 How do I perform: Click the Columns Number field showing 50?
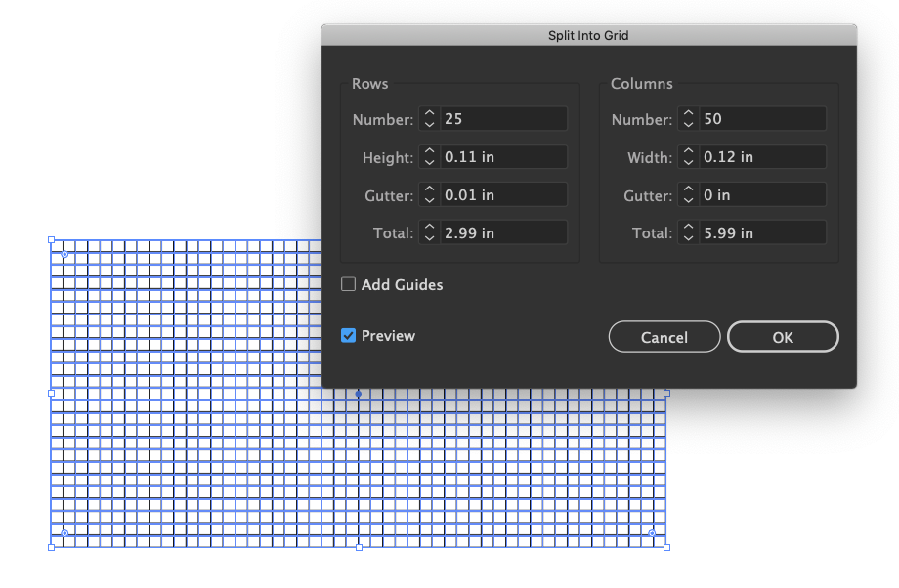(x=762, y=119)
